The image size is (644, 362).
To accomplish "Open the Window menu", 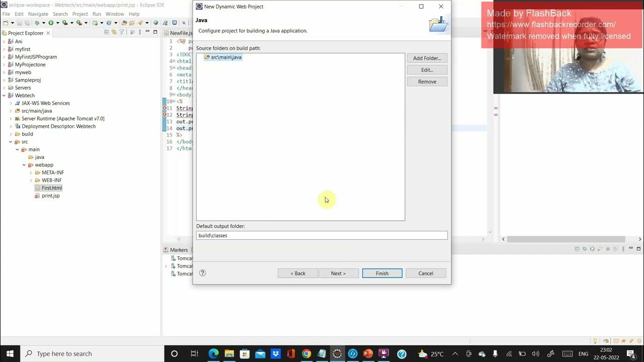I will [115, 14].
